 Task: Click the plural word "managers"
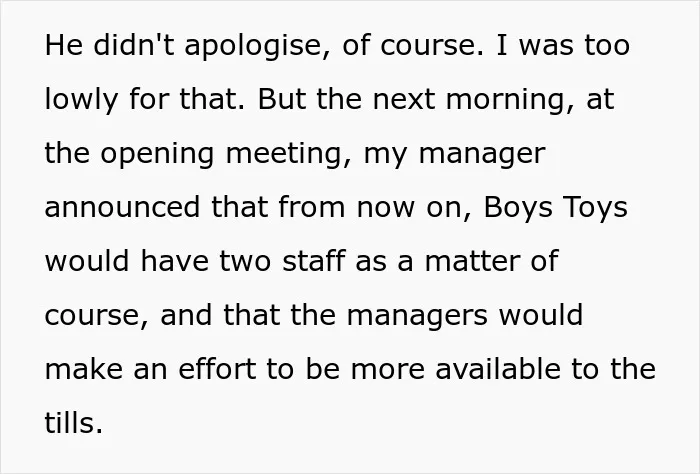pyautogui.click(x=417, y=316)
